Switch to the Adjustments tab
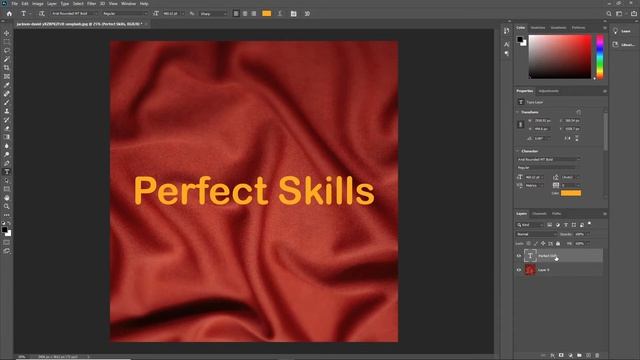This screenshot has height=360, width=640. click(x=548, y=91)
